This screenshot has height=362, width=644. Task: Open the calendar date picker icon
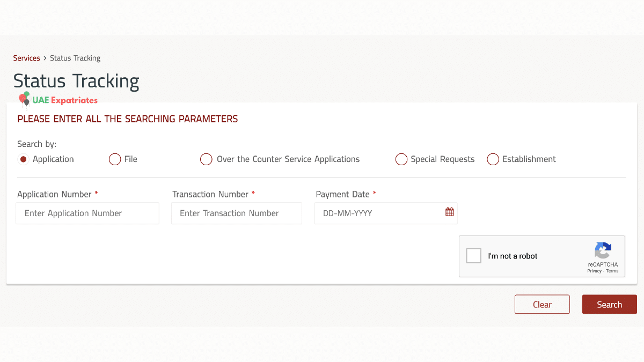click(449, 212)
